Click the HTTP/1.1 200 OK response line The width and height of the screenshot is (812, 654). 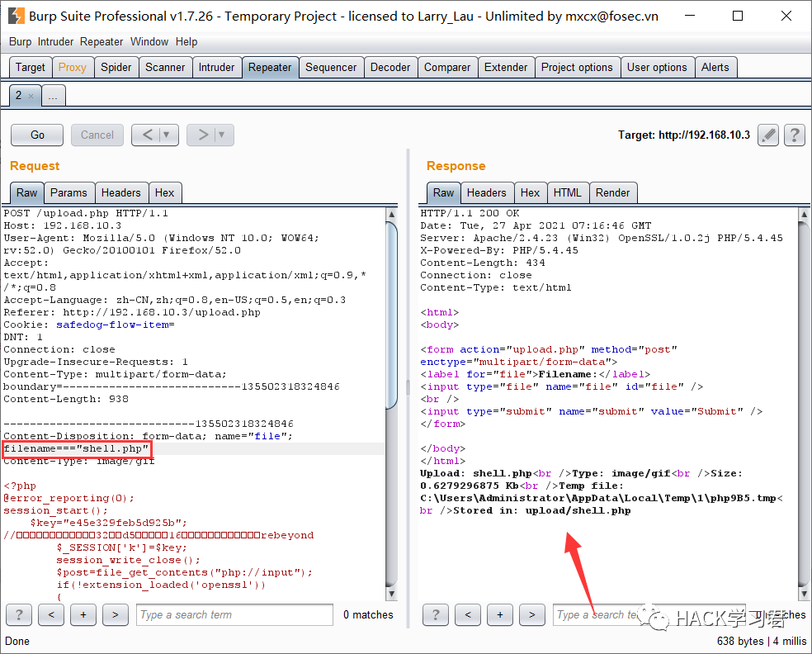click(x=470, y=214)
